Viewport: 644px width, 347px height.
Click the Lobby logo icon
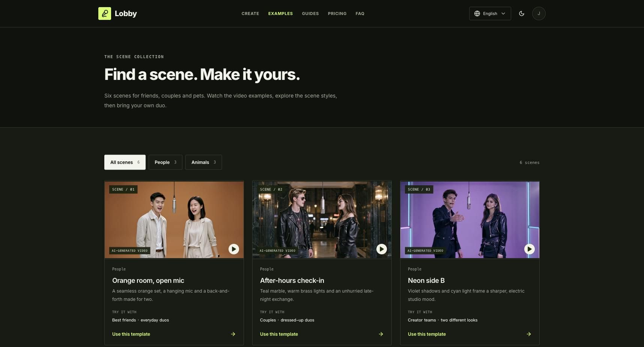coord(105,14)
